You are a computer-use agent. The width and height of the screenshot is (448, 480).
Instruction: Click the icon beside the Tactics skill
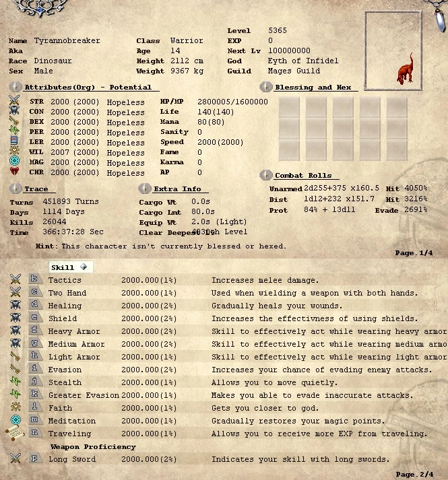tap(15, 280)
